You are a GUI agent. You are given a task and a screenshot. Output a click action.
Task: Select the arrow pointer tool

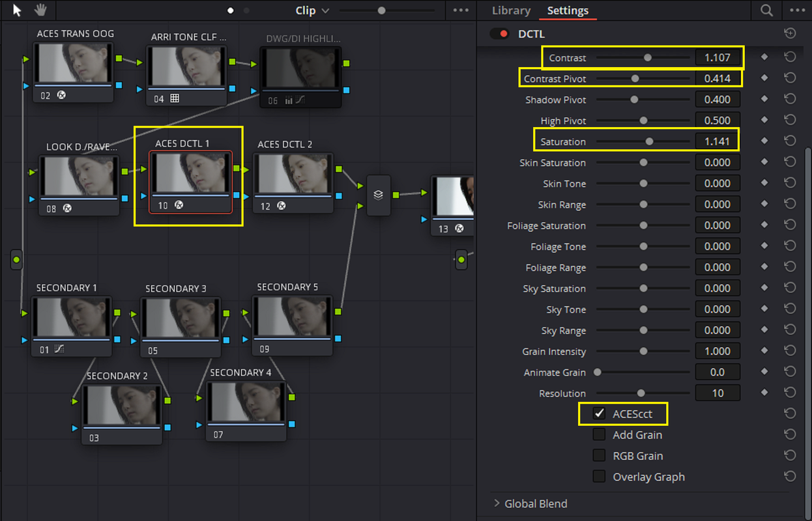click(17, 10)
